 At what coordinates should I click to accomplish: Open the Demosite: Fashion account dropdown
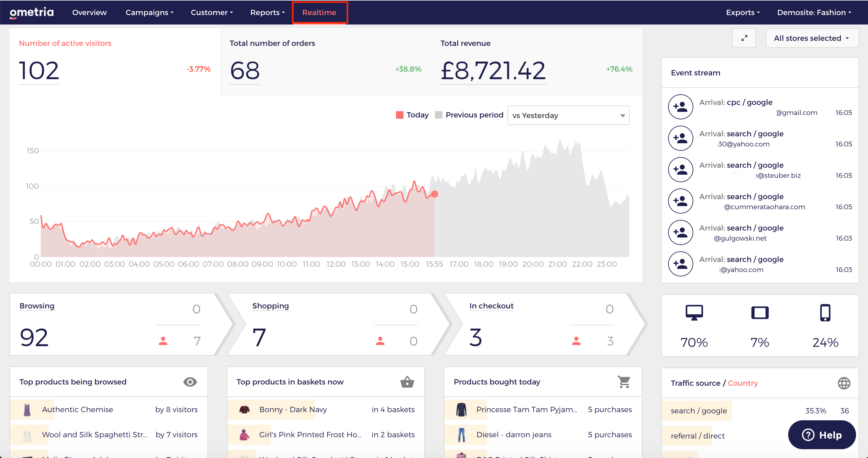click(x=814, y=13)
